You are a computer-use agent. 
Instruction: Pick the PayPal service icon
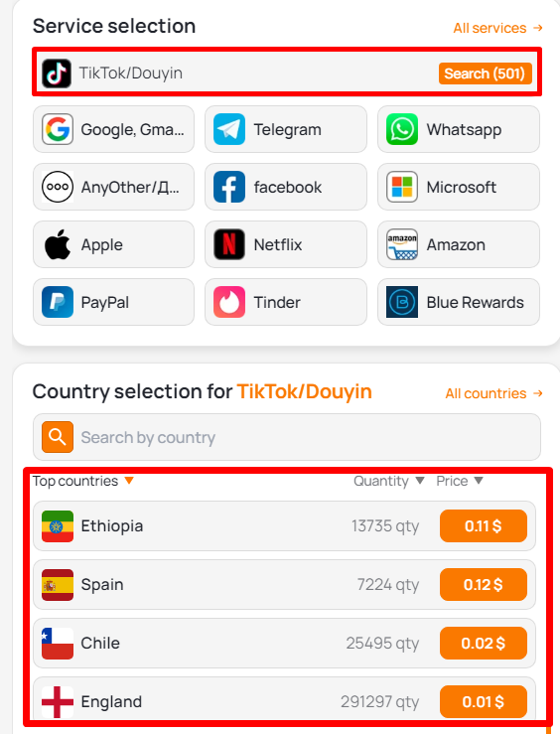click(x=58, y=302)
